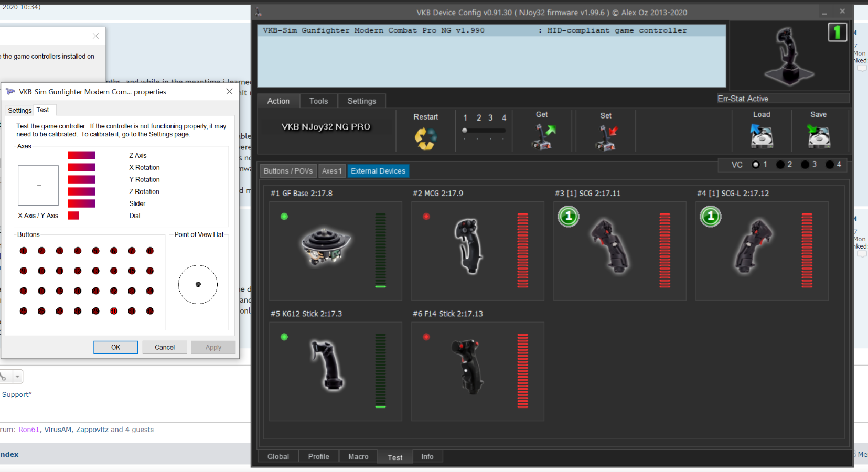Click the Save profile disk icon
This screenshot has height=472, width=868.
[x=818, y=136]
